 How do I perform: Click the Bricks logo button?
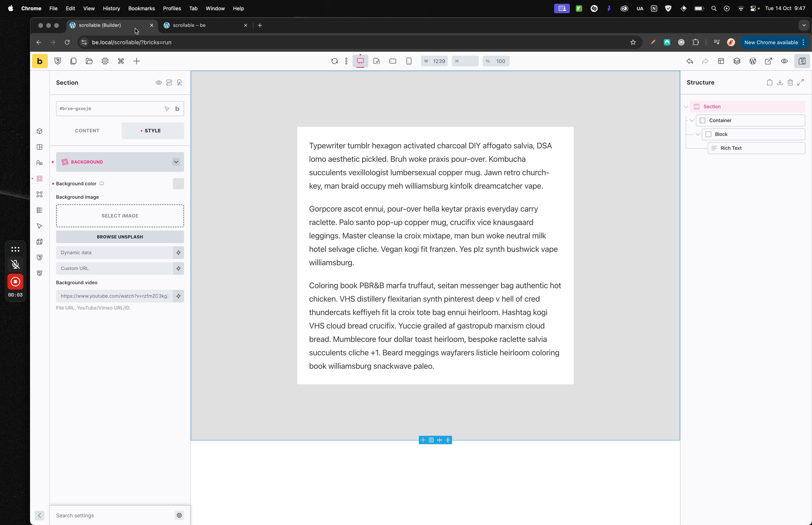[39, 61]
